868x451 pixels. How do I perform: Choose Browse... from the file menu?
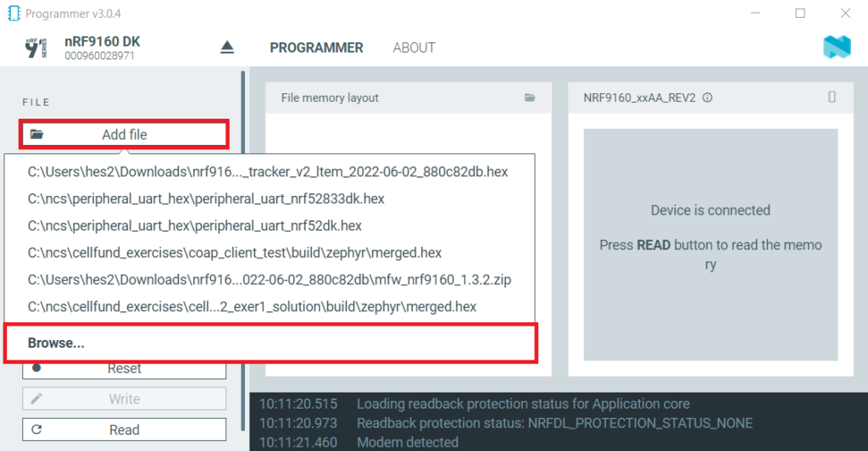pyautogui.click(x=270, y=343)
